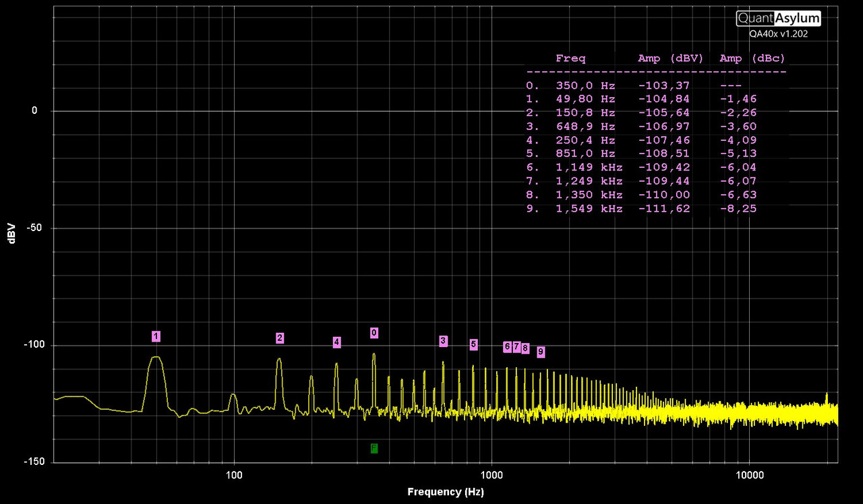
Task: Click the -1,46 dBc value
Action: click(738, 99)
